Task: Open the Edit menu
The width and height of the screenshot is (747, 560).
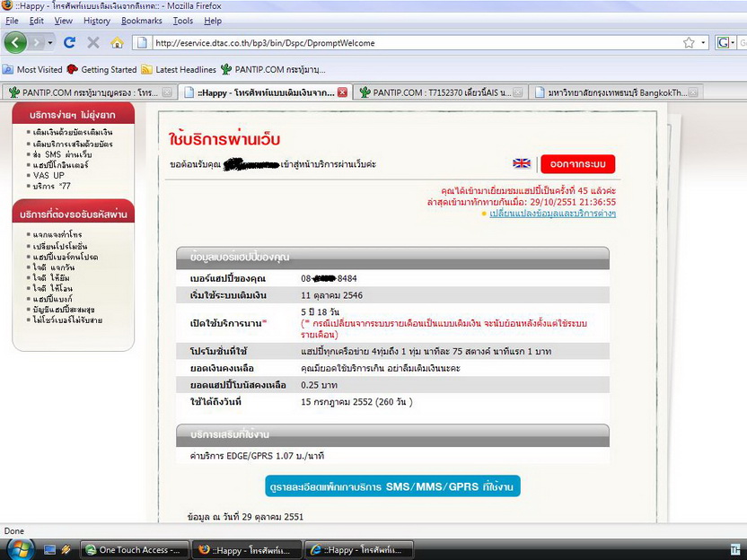Action: point(36,21)
